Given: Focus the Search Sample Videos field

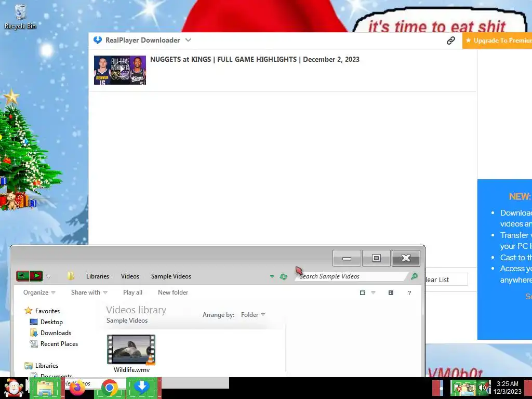Looking at the screenshot, I should click(351, 276).
